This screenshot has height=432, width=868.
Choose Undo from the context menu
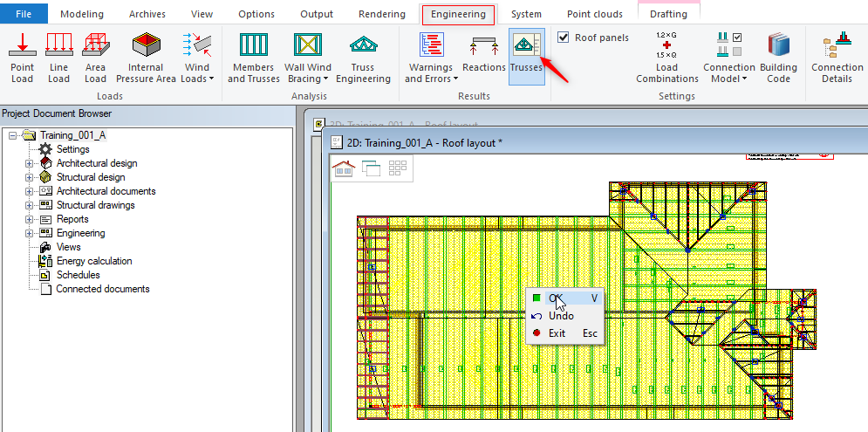561,316
